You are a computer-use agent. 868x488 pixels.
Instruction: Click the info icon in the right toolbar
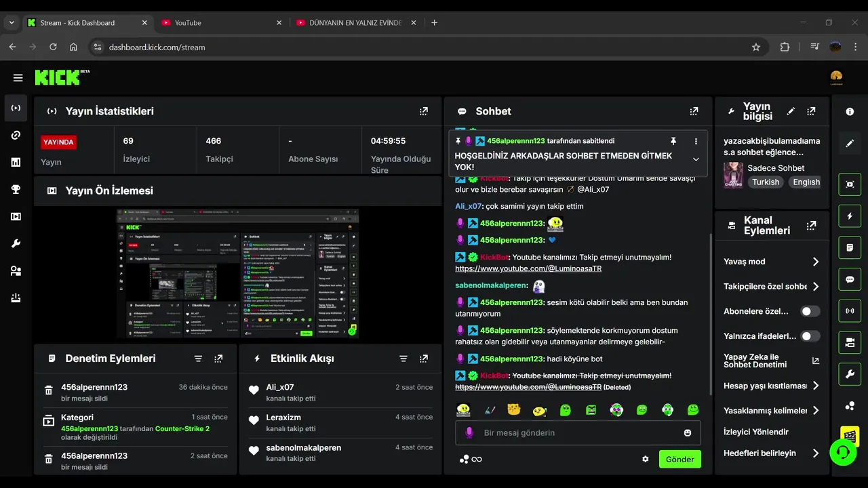(x=850, y=112)
